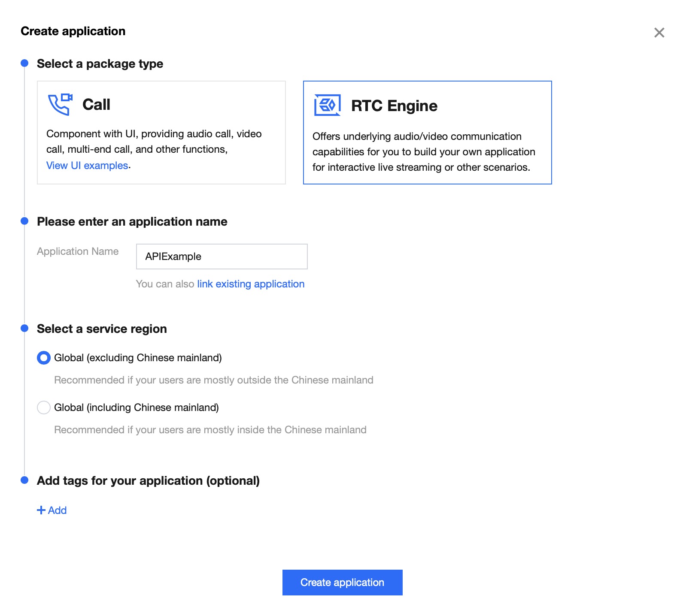Click the Create application button
This screenshot has width=686, height=616.
coord(343,583)
